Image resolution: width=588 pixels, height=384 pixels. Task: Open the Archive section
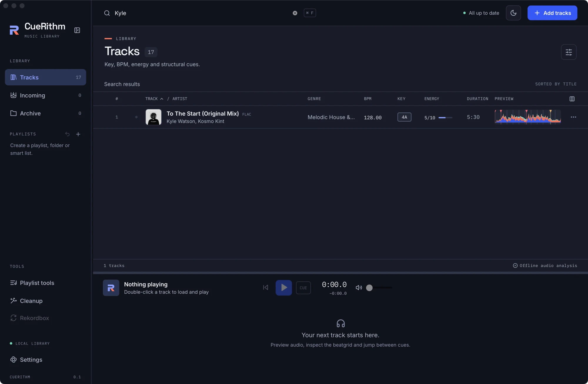click(x=46, y=113)
